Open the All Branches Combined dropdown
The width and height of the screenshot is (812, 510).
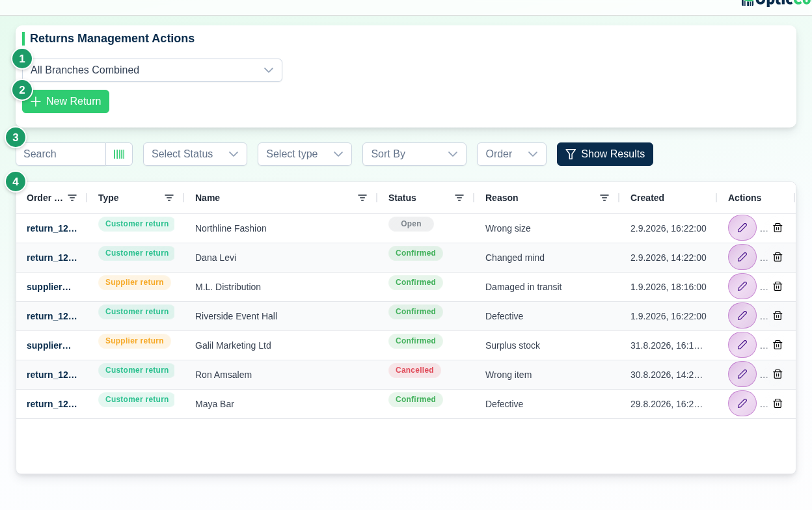(x=152, y=70)
